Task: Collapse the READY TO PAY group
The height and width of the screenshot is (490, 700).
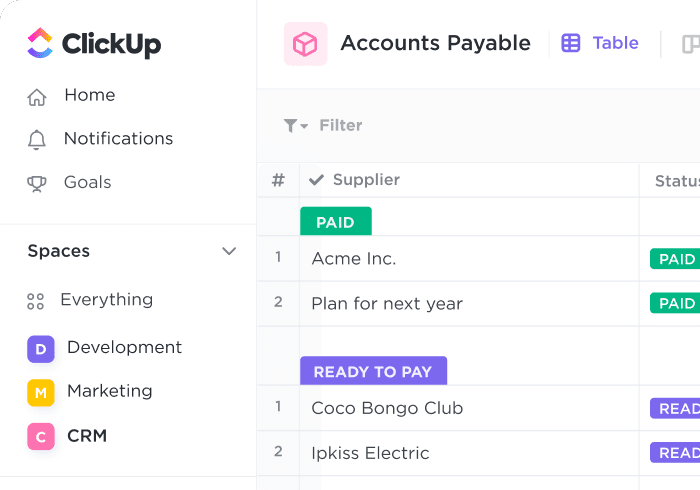Action: click(x=373, y=370)
